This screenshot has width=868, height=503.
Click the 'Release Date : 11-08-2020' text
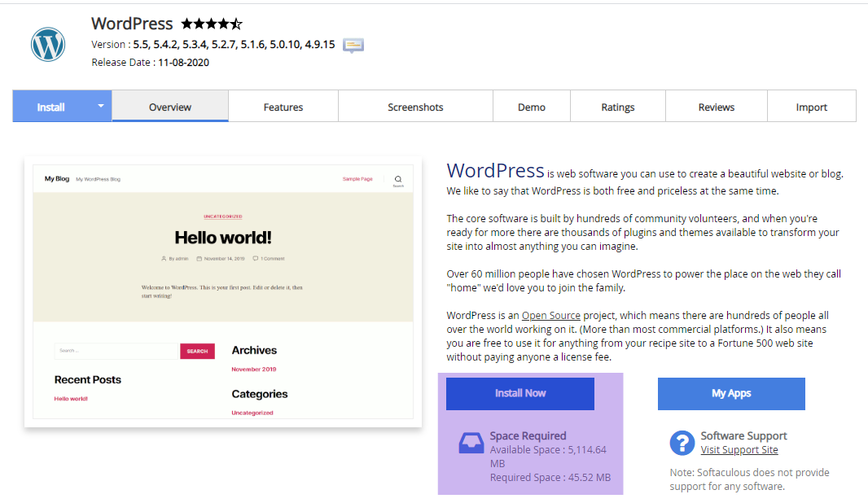tap(150, 63)
